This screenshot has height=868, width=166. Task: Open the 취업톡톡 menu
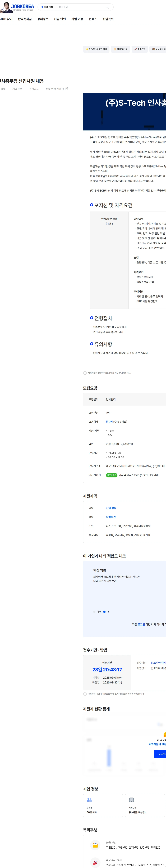[x=108, y=19]
